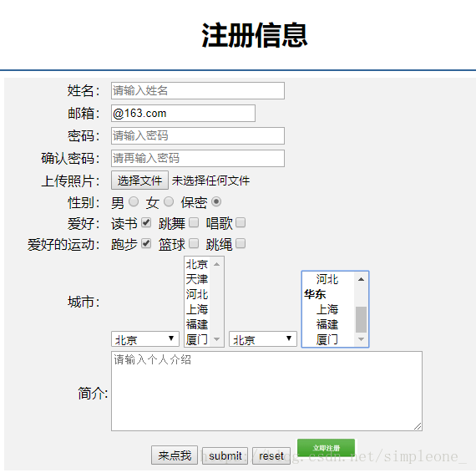Click the submit button
This screenshot has height=473, width=476.
tap(225, 455)
